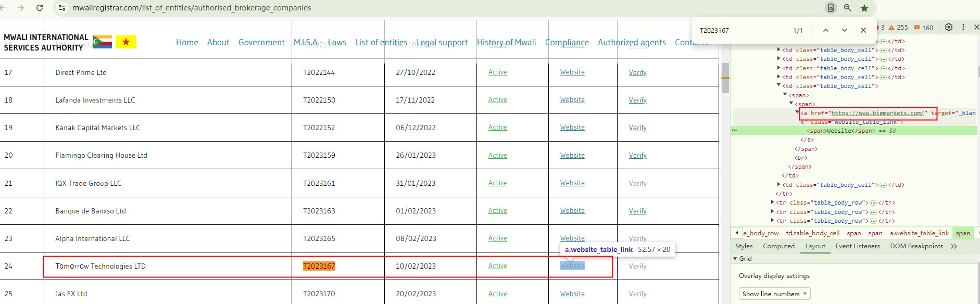The width and height of the screenshot is (980, 304).
Task: Click Verify link for Lafanda Investments LLC
Action: [637, 100]
